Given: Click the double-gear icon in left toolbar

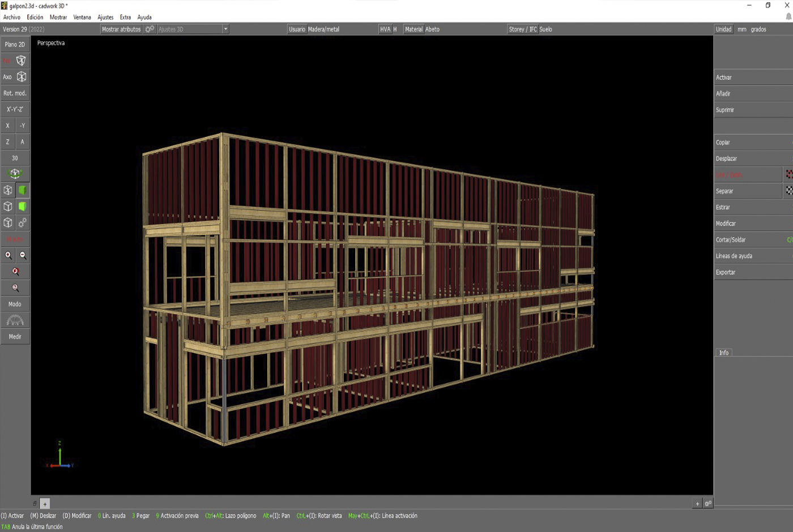Looking at the screenshot, I should 22,223.
